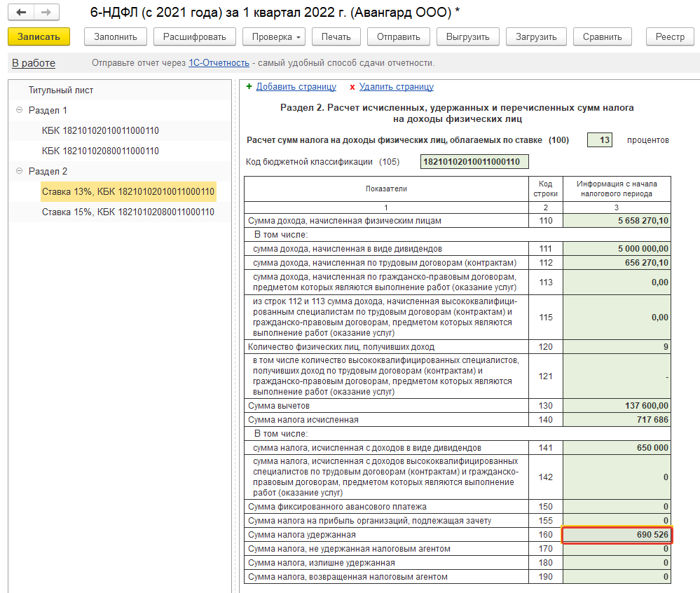The width and height of the screenshot is (700, 593).
Task: Click the line 160 tax withheld field
Action: (617, 535)
